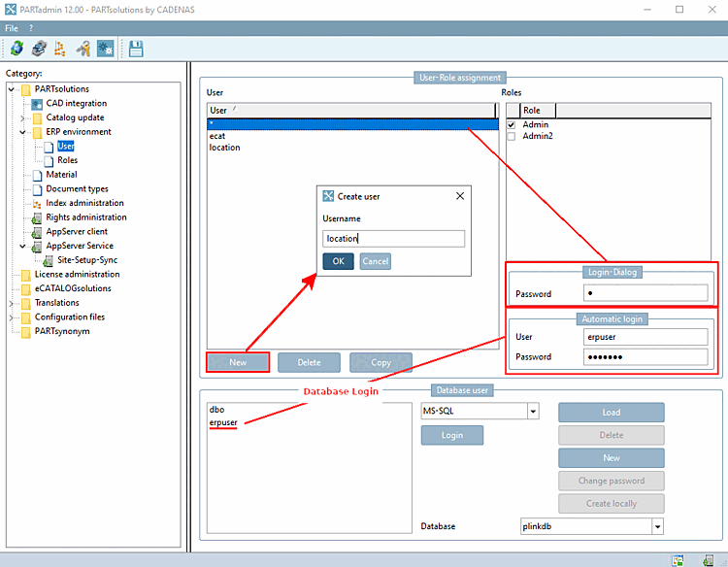Image resolution: width=728 pixels, height=567 pixels.
Task: Sort by the User column header
Action: click(x=351, y=111)
